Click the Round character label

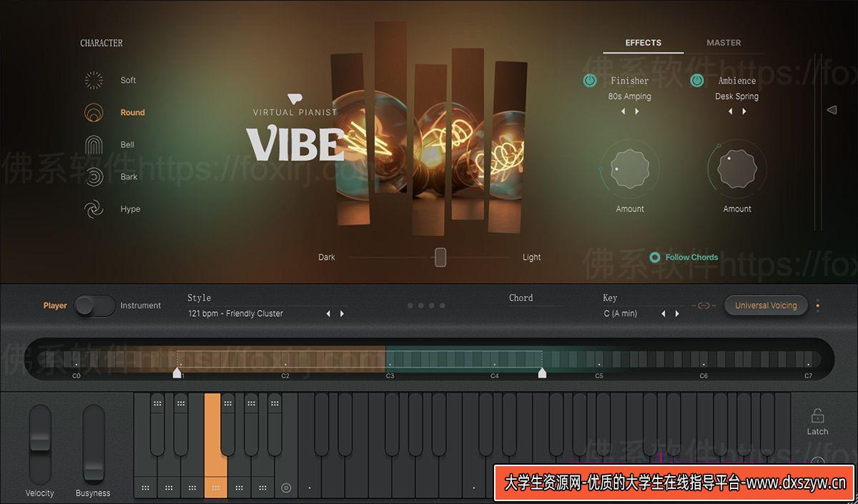click(132, 112)
